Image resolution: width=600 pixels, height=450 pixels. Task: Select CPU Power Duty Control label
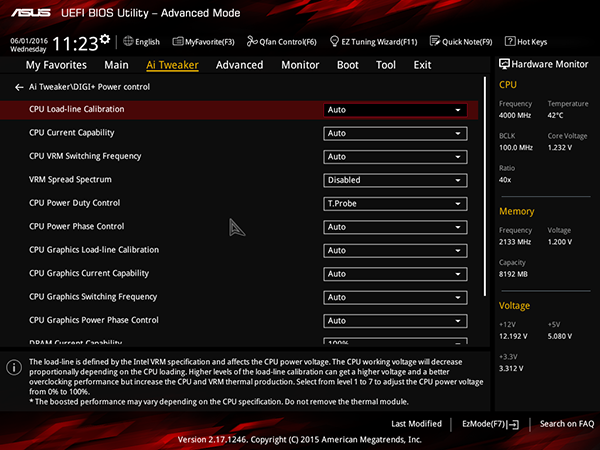pyautogui.click(x=75, y=203)
